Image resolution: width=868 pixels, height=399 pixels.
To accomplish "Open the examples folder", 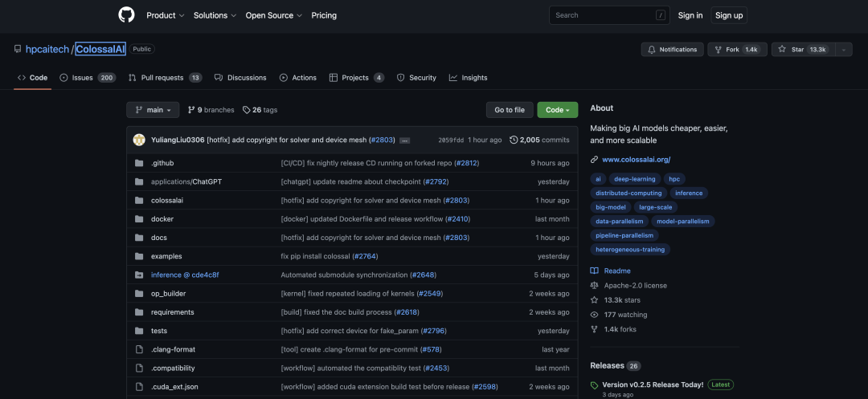I will tap(166, 256).
